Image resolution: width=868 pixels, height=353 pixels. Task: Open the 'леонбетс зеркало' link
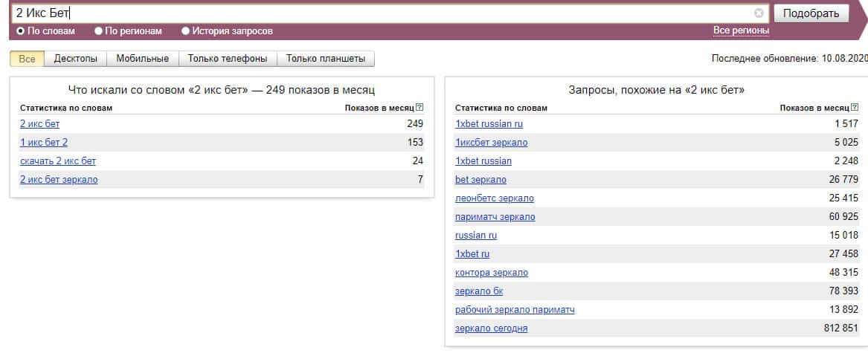point(495,198)
